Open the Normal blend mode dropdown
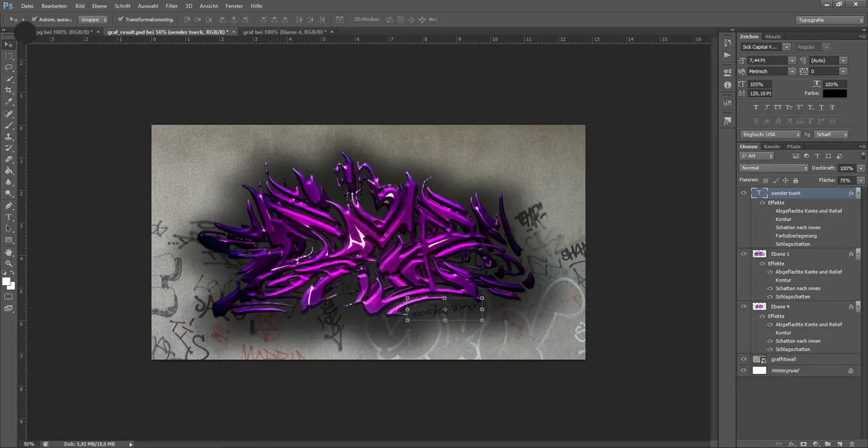The height and width of the screenshot is (448, 868). (774, 168)
